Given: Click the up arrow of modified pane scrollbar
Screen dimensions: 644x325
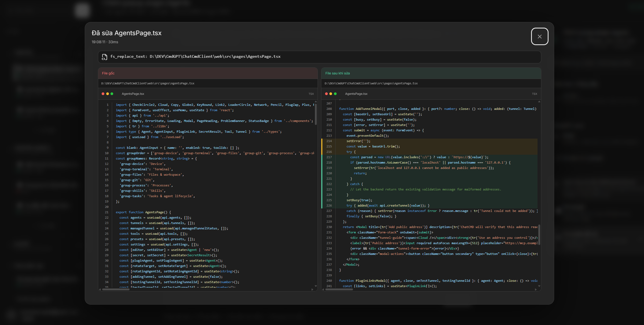Looking at the screenshot, I should click(x=539, y=102).
